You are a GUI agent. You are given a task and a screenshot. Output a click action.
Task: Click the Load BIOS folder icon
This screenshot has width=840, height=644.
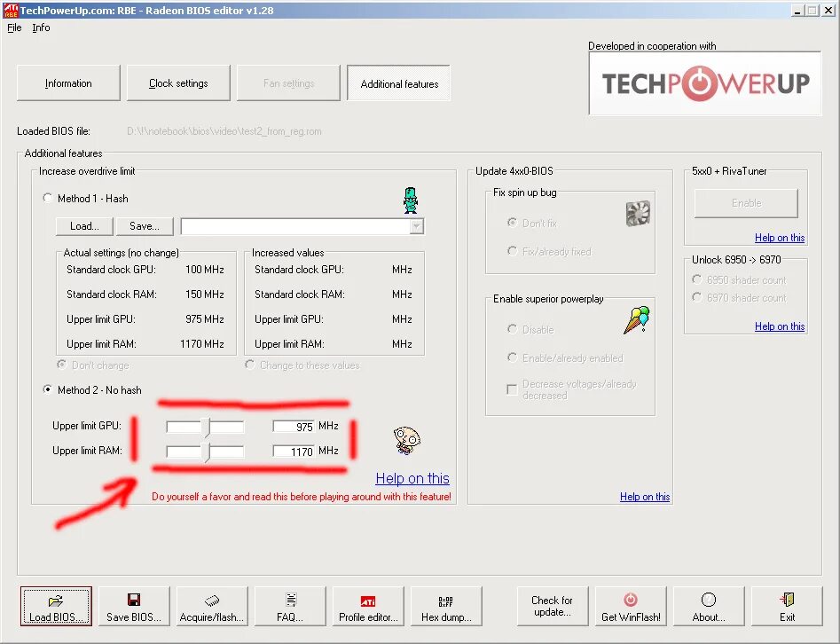pyautogui.click(x=56, y=601)
